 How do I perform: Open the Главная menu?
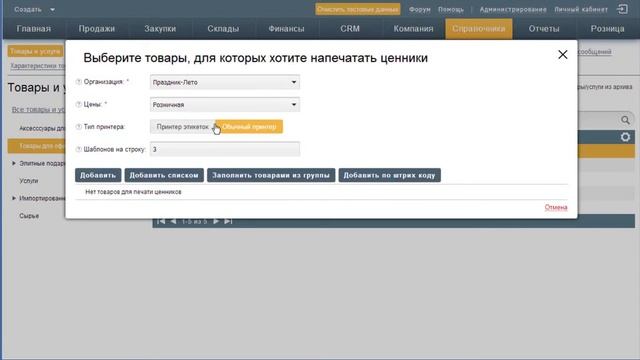click(33, 29)
